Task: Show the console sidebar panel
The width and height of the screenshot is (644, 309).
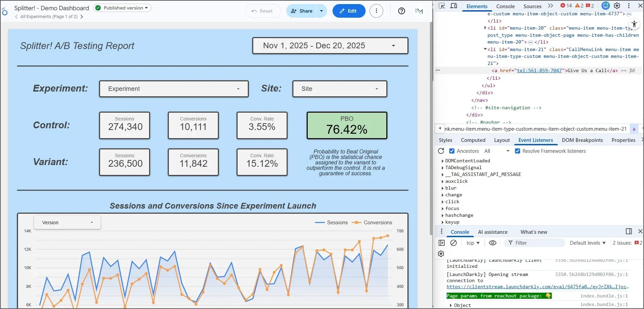Action: tap(441, 243)
